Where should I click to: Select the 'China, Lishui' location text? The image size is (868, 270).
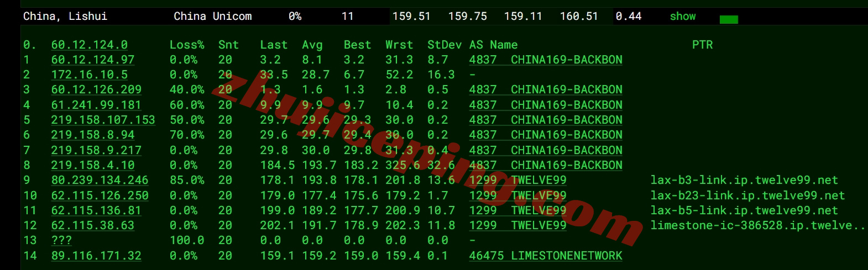65,17
